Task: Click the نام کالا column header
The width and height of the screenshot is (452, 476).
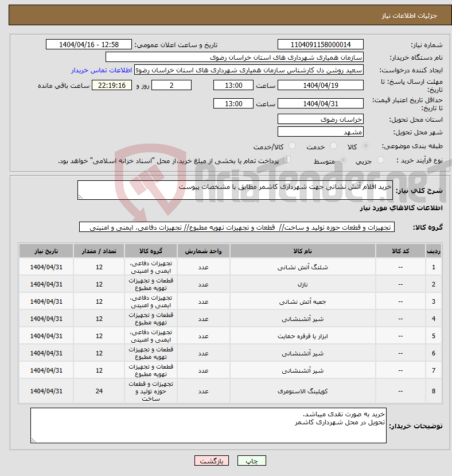Action: 302,251
